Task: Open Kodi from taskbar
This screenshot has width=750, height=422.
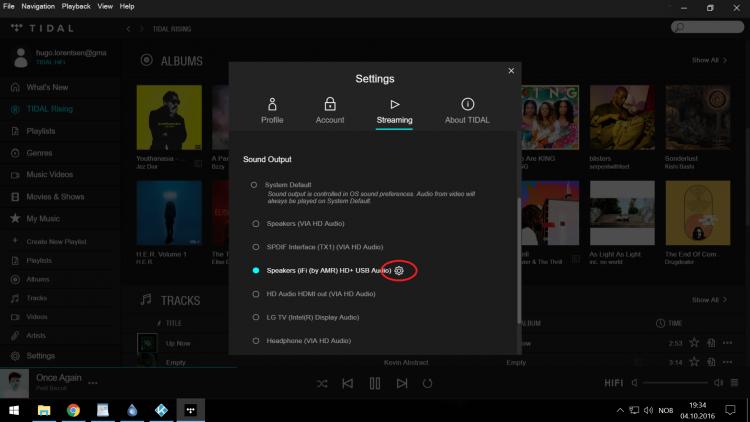Action: tap(161, 411)
